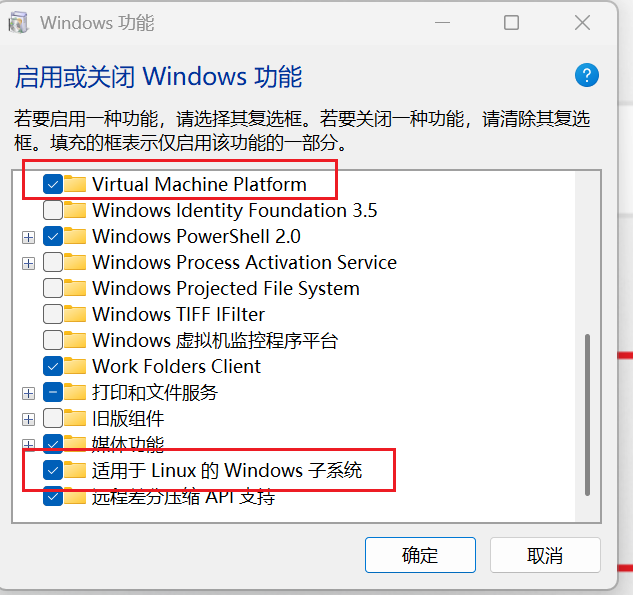Viewport: 633px width, 595px height.
Task: Click the feature list vertical scrollbar
Action: click(588, 411)
